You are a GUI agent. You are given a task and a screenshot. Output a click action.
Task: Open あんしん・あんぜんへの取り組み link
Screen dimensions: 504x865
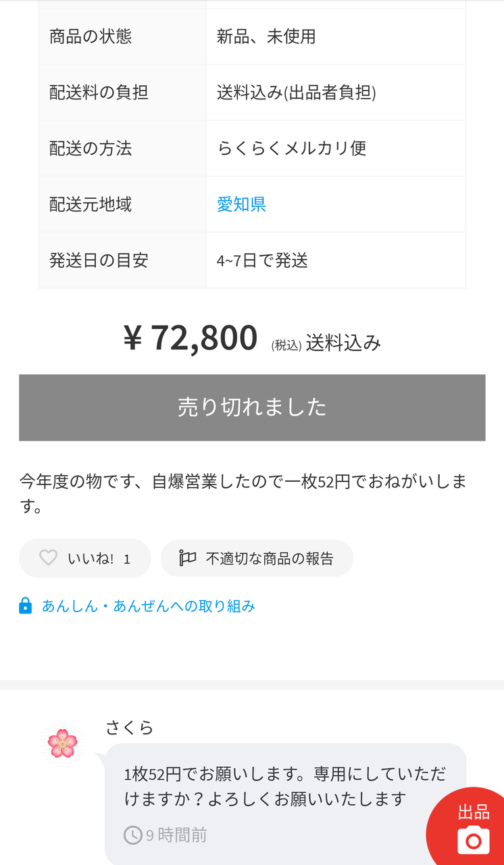click(148, 605)
